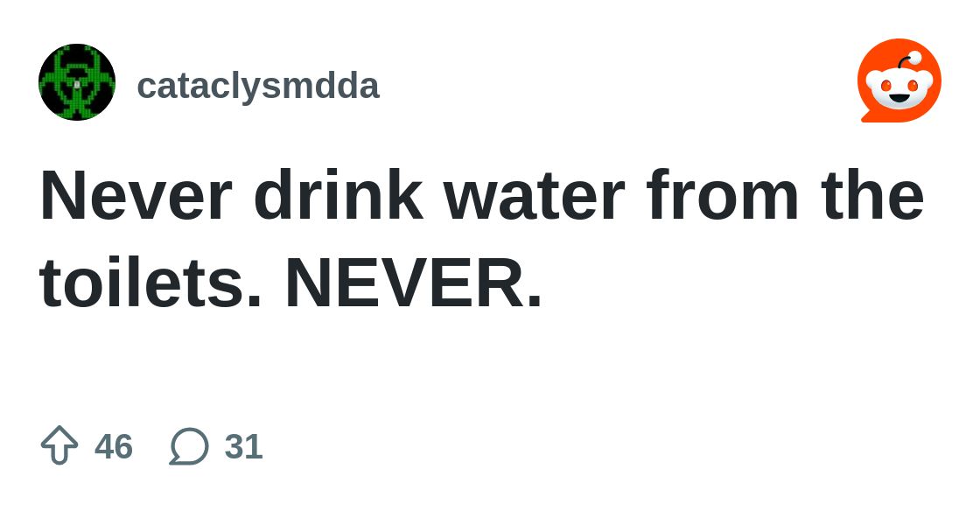Click the word "water" in the post title
Viewport: 980px width, 511px height.
tap(534, 196)
